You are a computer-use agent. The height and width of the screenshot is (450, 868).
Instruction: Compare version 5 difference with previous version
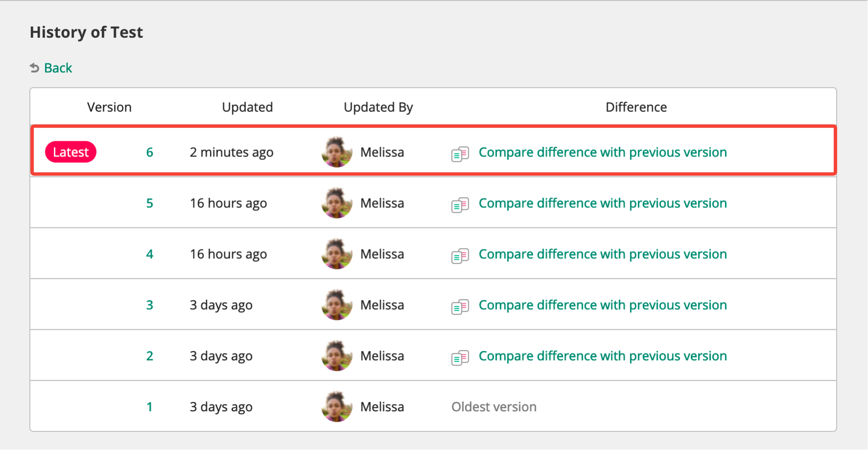point(603,203)
